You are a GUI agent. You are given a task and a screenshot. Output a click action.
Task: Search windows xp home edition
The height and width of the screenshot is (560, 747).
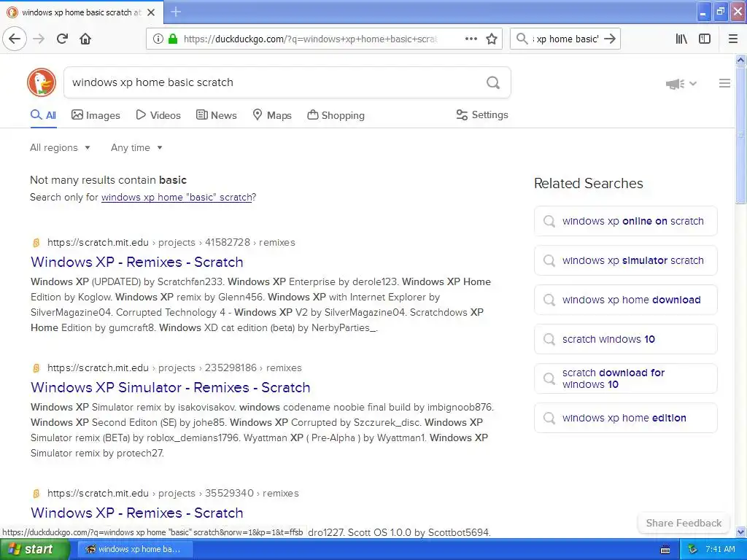(625, 418)
